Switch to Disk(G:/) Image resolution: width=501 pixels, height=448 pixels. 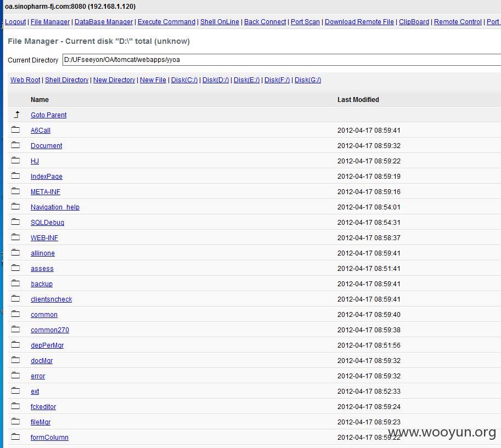(308, 80)
